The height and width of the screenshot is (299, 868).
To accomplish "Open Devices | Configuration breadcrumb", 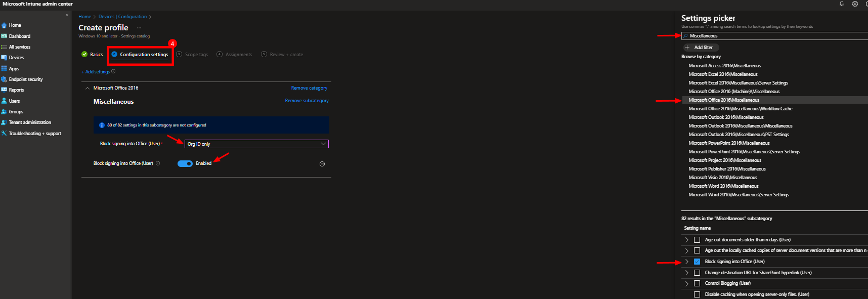I will pos(122,17).
